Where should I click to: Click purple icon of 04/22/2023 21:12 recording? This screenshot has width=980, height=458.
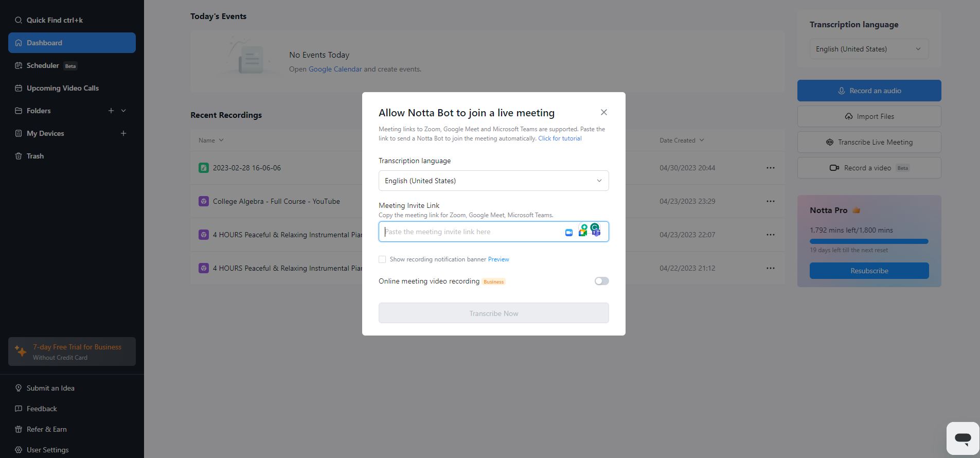tap(204, 268)
